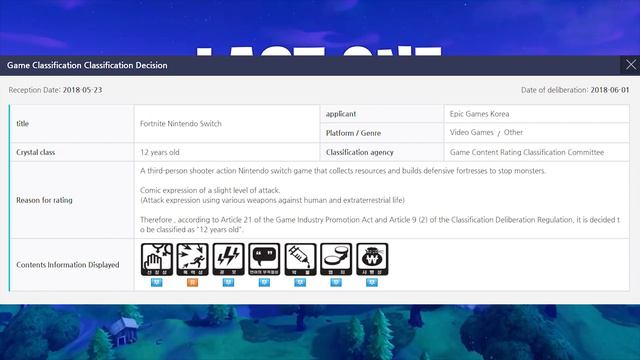
Task: Click the 'Video Games' platform text
Action: pyautogui.click(x=471, y=132)
